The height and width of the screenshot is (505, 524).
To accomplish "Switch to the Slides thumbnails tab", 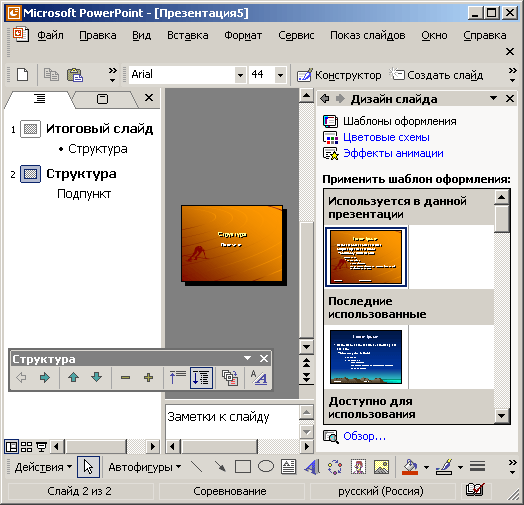I will point(103,99).
